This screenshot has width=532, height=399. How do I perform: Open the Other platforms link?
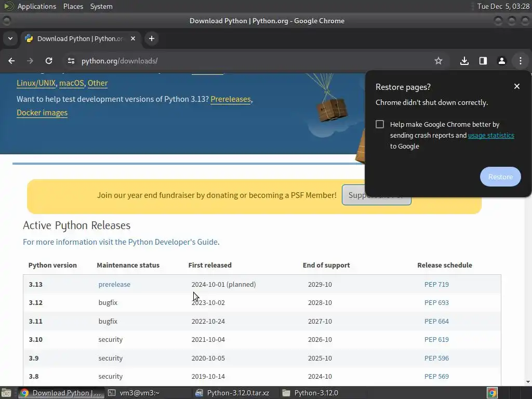98,83
